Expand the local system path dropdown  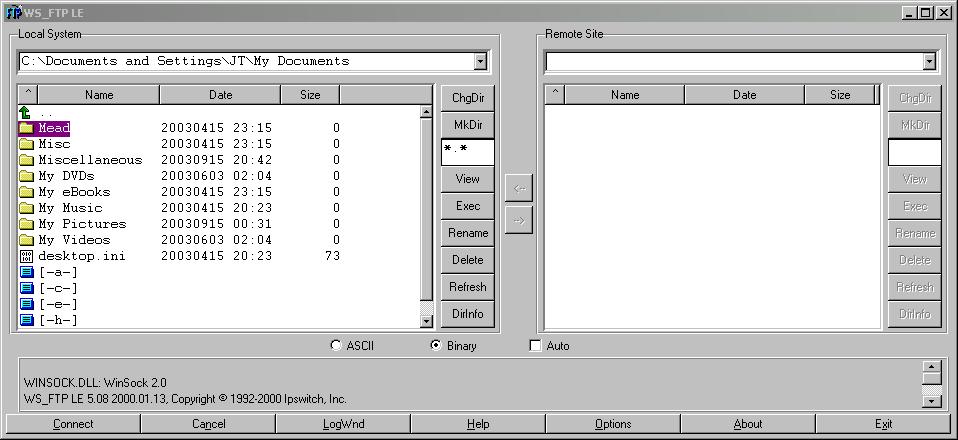[x=480, y=62]
